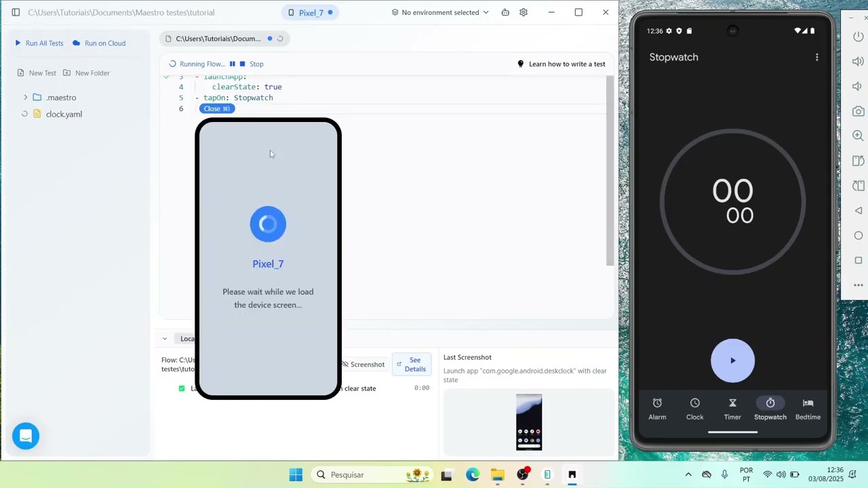Viewport: 868px width, 488px height.
Task: Open the No environment selected dropdown
Action: click(440, 12)
